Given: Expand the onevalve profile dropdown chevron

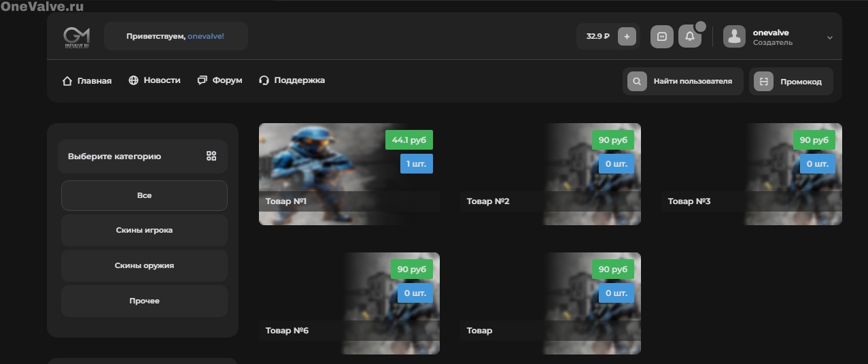Looking at the screenshot, I should 829,37.
